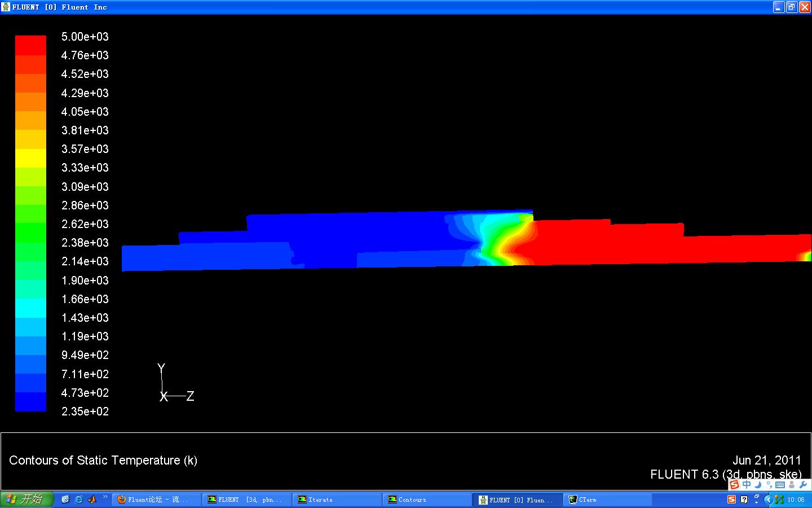Image resolution: width=812 pixels, height=508 pixels.
Task: Toggle Chinese/English input mode (中) on IME bar
Action: pos(747,485)
